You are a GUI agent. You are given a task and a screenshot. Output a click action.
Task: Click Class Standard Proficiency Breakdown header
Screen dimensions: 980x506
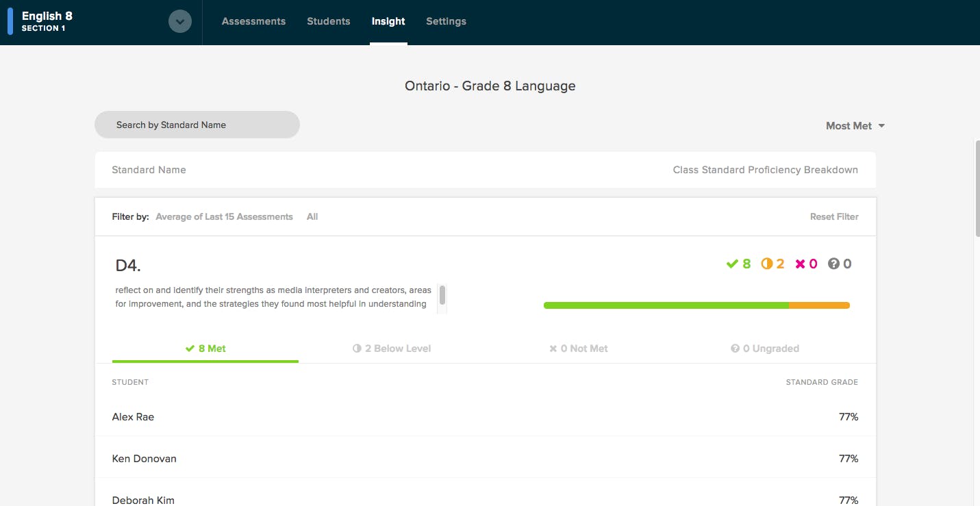coord(766,170)
